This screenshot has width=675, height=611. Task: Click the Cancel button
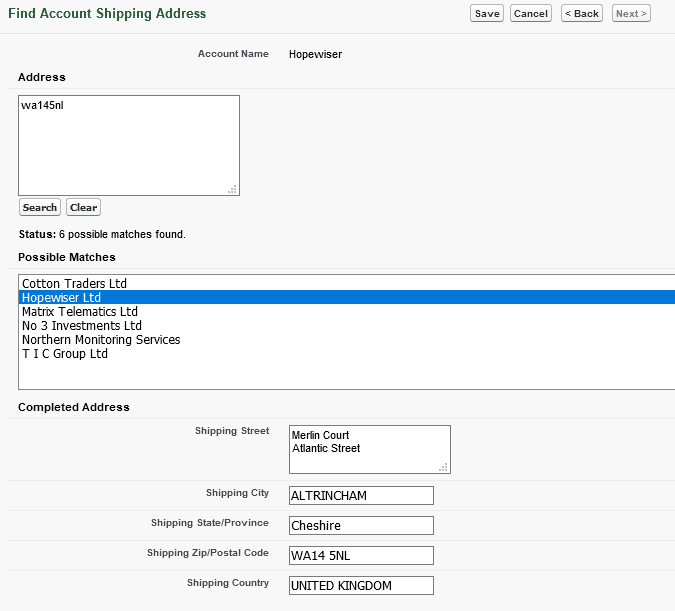[x=531, y=13]
